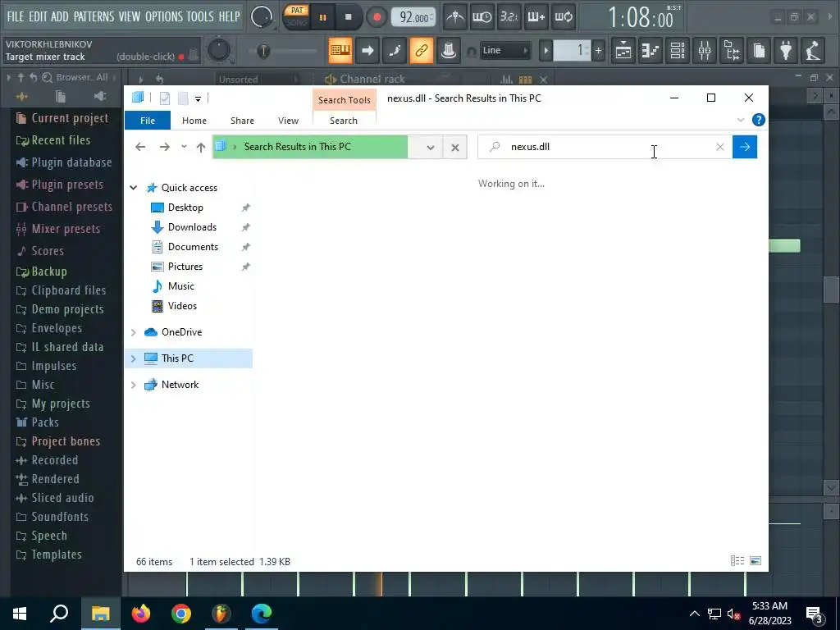Expand OneDrive in navigation pane

[x=134, y=332]
